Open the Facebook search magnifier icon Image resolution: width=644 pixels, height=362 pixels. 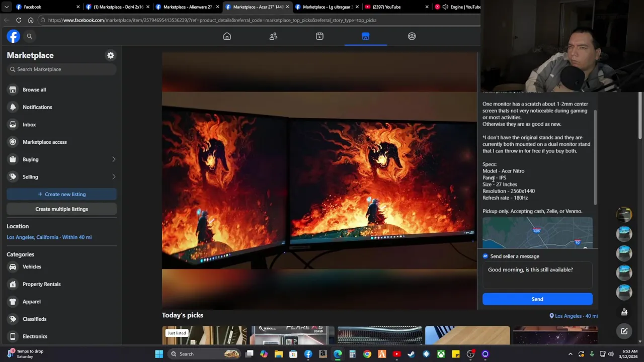tap(29, 36)
